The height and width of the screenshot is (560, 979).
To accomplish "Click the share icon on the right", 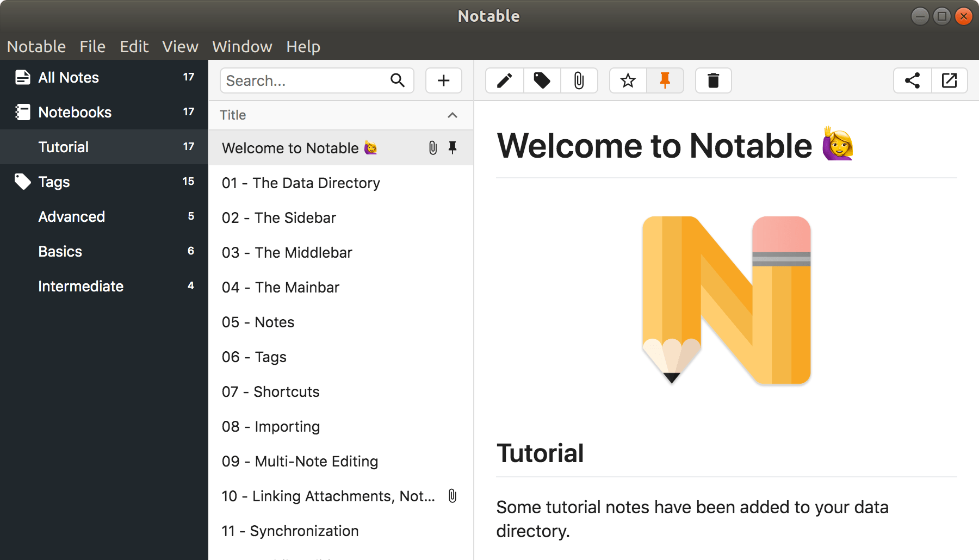I will pyautogui.click(x=912, y=80).
